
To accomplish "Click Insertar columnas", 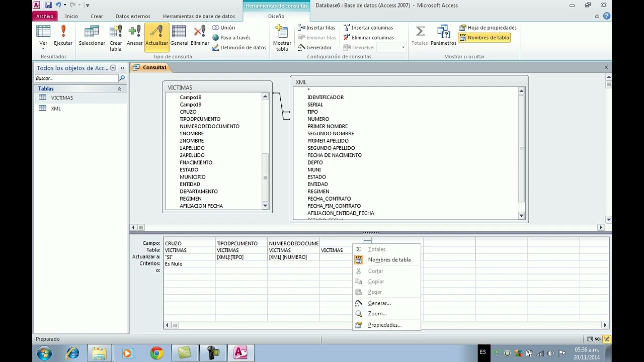I will pyautogui.click(x=368, y=28).
